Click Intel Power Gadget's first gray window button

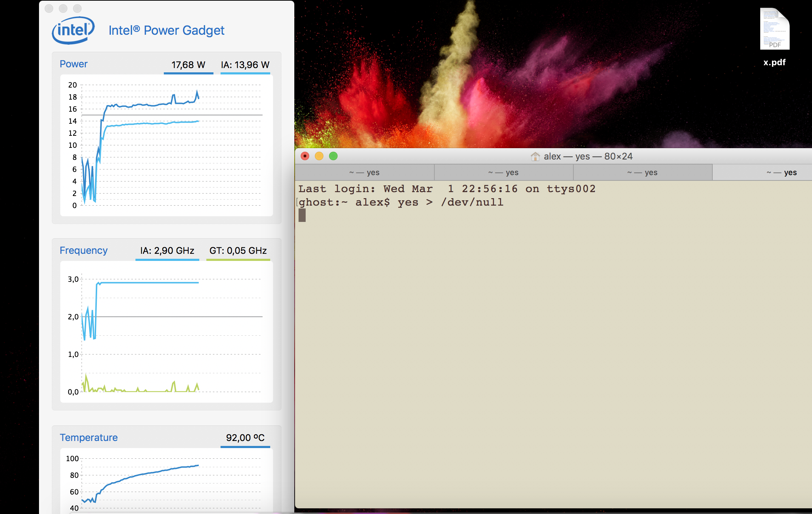49,8
